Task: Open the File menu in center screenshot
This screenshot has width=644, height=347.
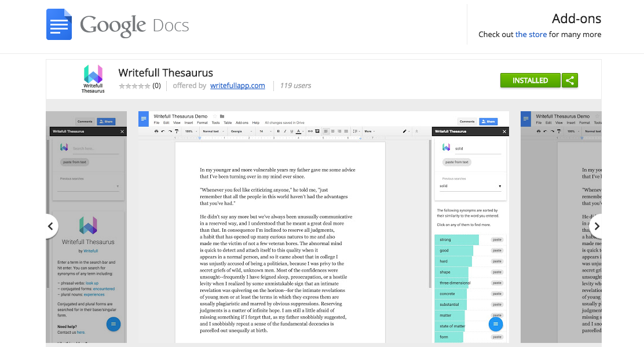Action: point(156,123)
